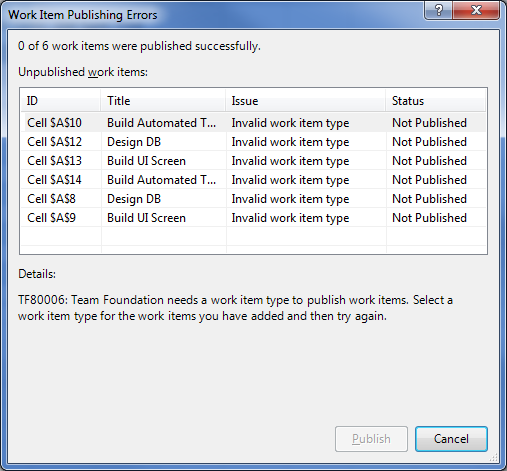Click the Status column header
The image size is (507, 471).
436,101
